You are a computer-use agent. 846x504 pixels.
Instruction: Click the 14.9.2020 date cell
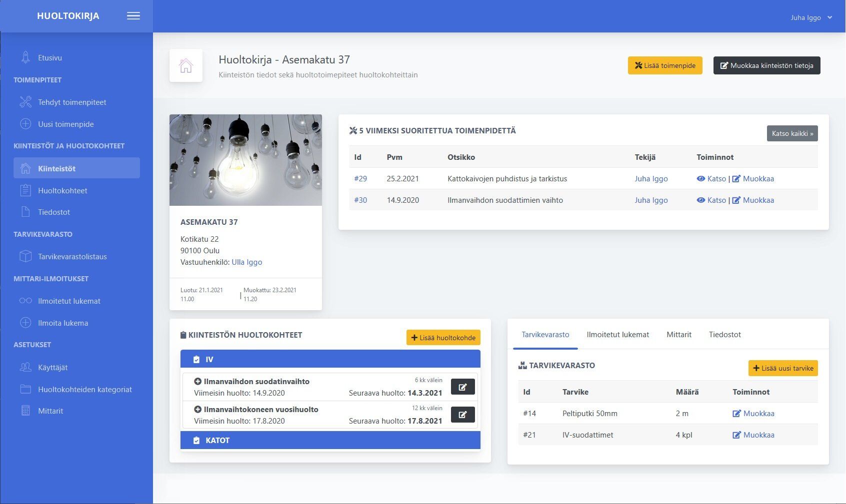point(402,200)
